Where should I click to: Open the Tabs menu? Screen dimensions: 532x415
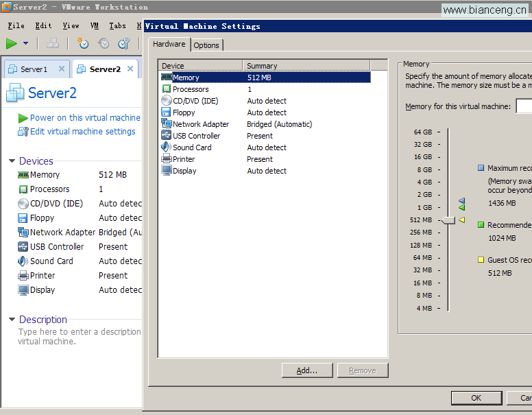pos(117,26)
